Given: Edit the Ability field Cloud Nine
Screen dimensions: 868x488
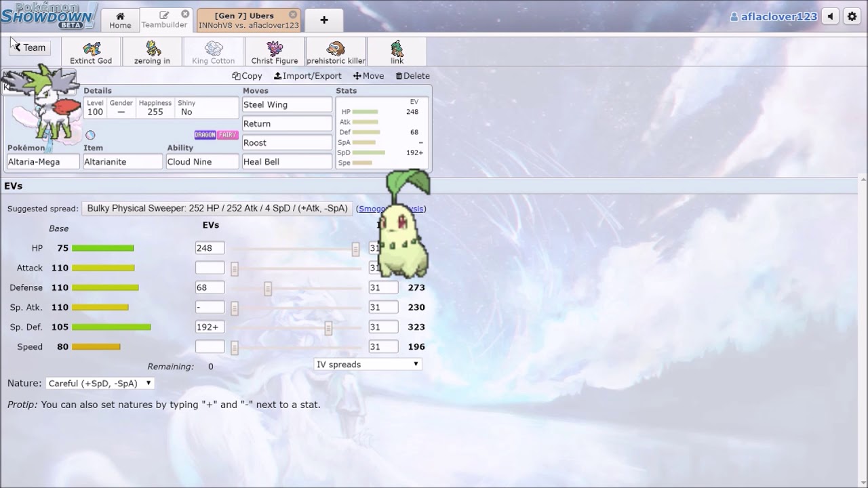Looking at the screenshot, I should (202, 162).
